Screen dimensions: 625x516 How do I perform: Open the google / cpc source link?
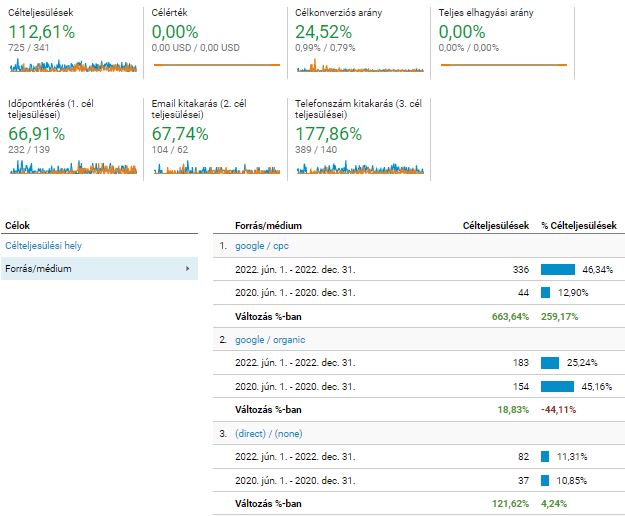pyautogui.click(x=262, y=246)
